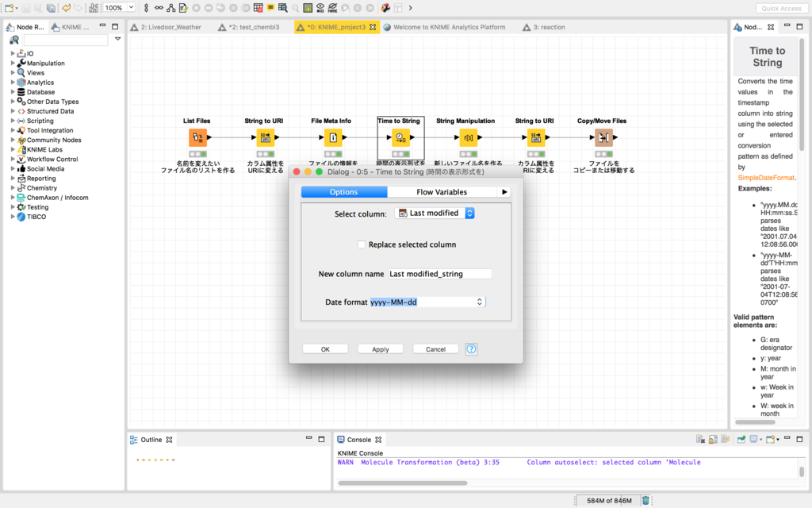Screen dimensions: 812x508
Task: Click the first String to URI node
Action: [x=265, y=137]
